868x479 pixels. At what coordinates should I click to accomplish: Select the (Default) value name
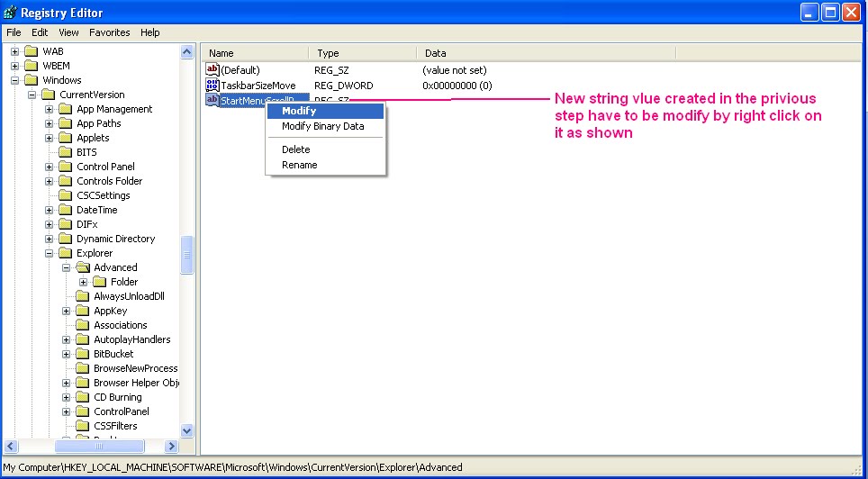coord(240,70)
